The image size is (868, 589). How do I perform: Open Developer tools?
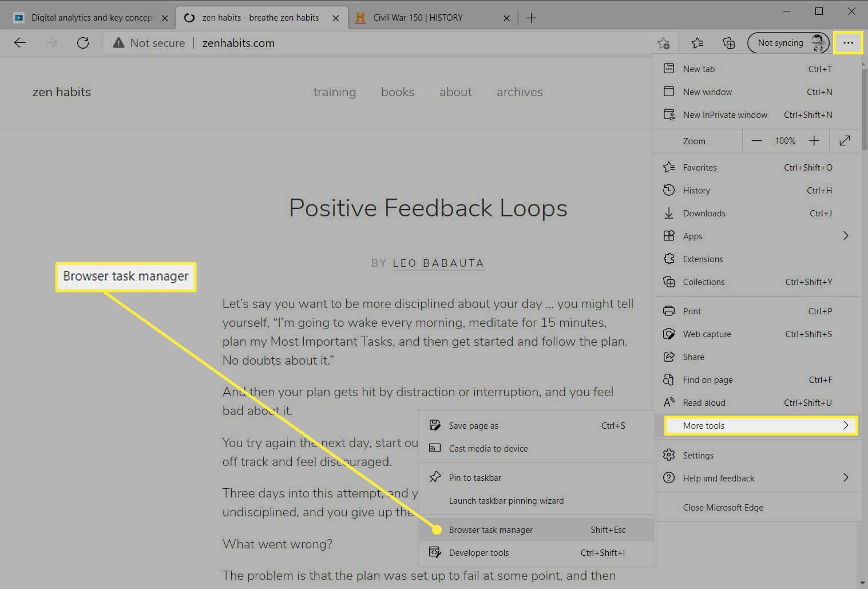536,552
